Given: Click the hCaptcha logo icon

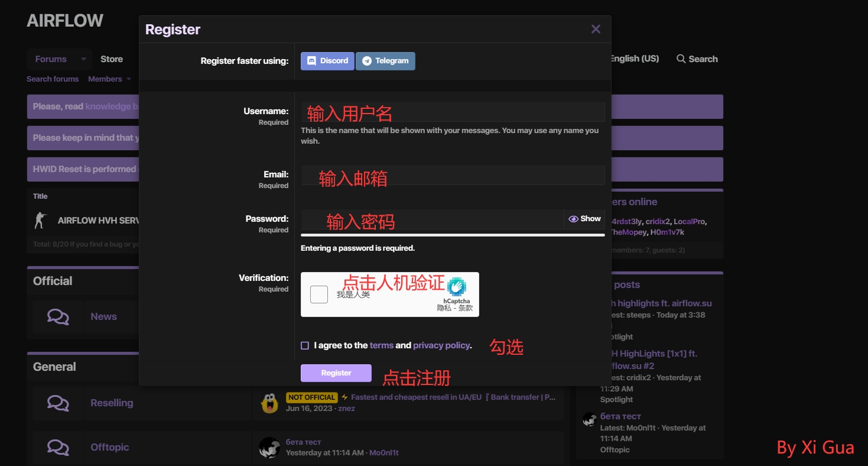Looking at the screenshot, I should (457, 287).
